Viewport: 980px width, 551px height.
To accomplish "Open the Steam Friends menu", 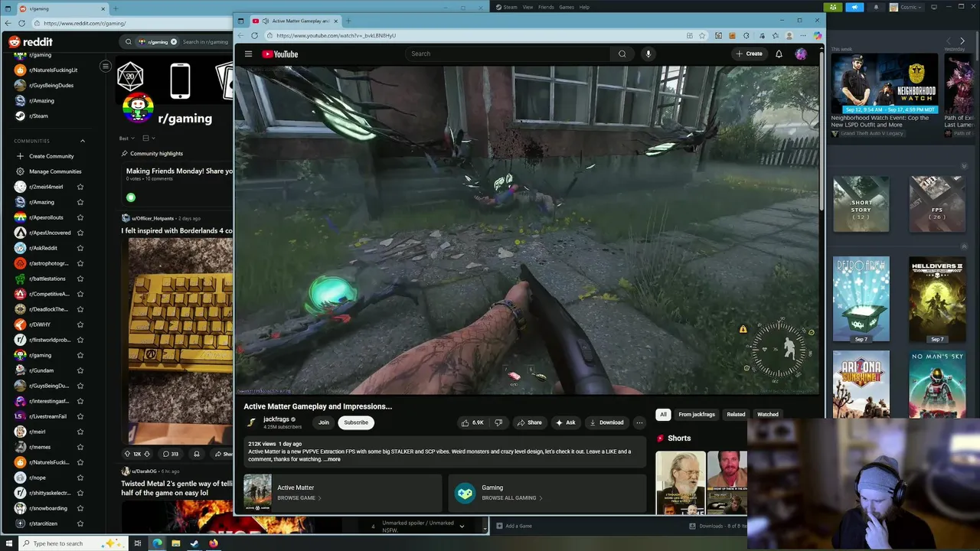I will click(x=546, y=7).
